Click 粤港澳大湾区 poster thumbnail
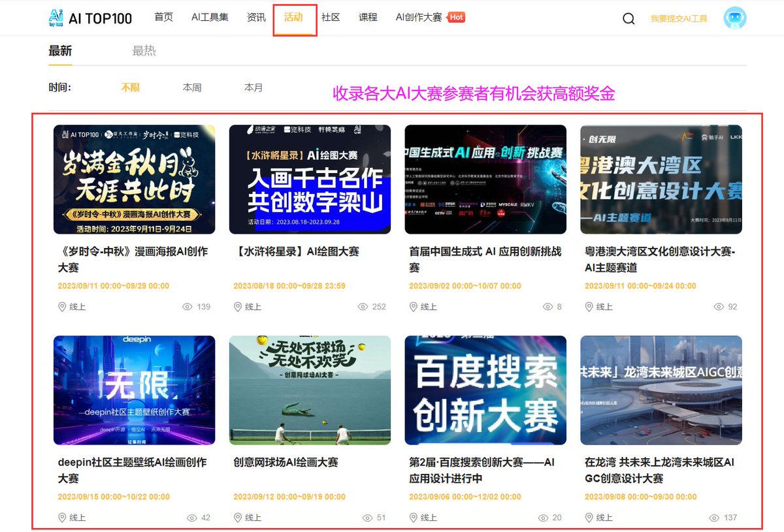The image size is (784, 532). click(661, 180)
